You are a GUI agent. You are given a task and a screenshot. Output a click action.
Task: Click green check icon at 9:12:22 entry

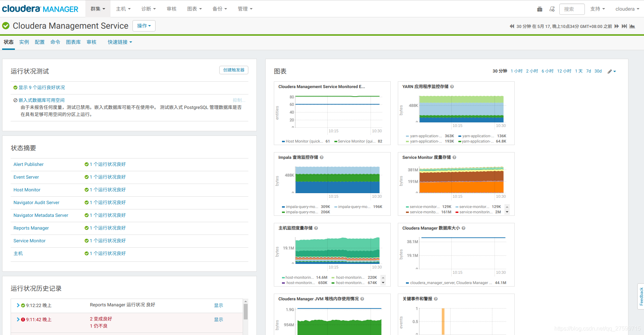point(23,306)
